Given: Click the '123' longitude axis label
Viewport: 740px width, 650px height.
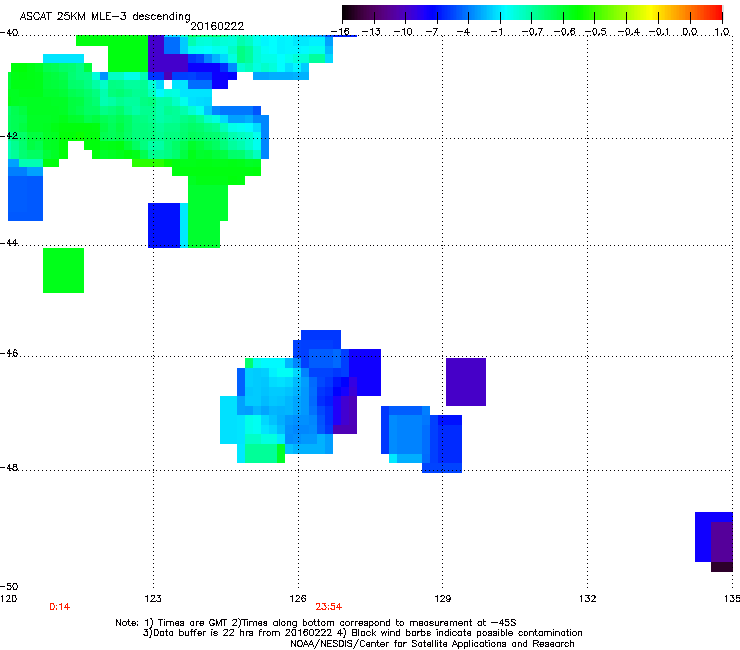Looking at the screenshot, I should [x=153, y=599].
